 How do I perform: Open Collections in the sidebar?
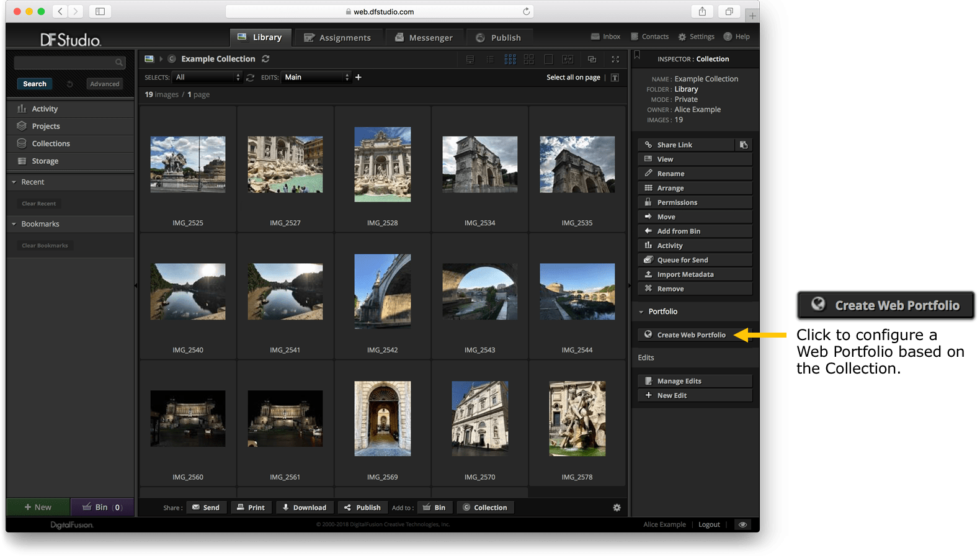(70, 143)
